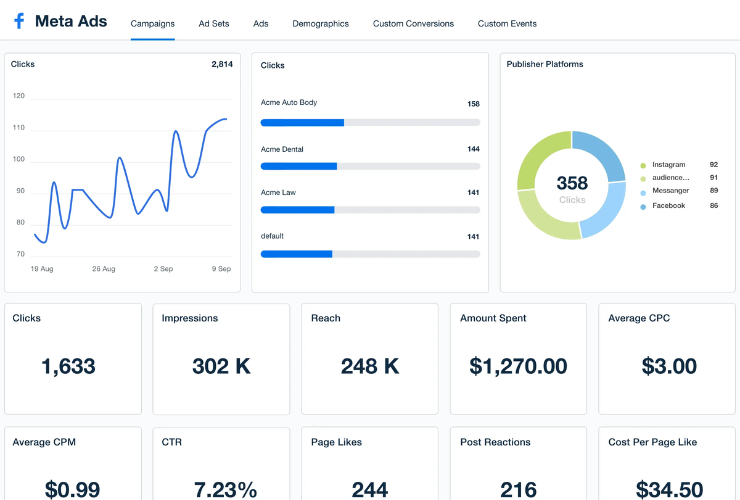This screenshot has width=740, height=500.
Task: Click the 358 Clicks donut chart center
Action: (572, 187)
